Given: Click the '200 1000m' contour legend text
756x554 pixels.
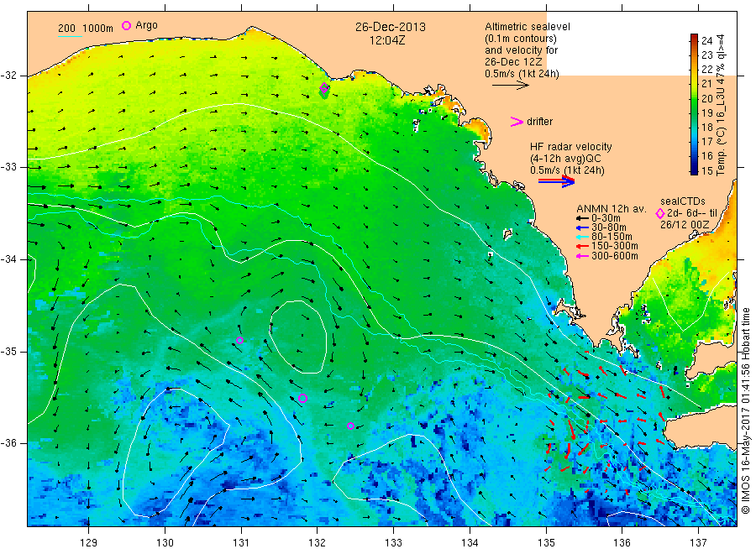Looking at the screenshot, I should coord(86,29).
